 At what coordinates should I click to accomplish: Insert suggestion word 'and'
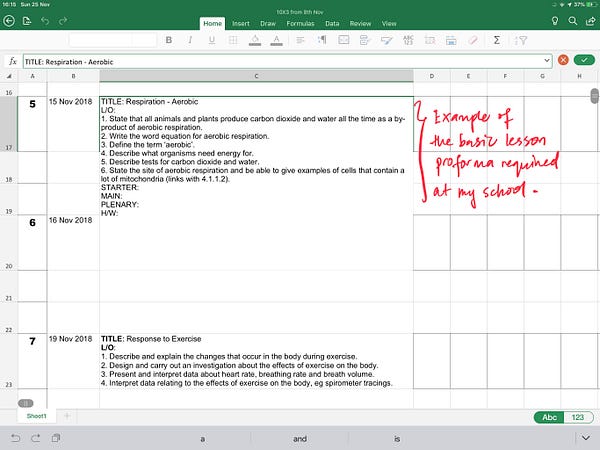click(x=300, y=439)
